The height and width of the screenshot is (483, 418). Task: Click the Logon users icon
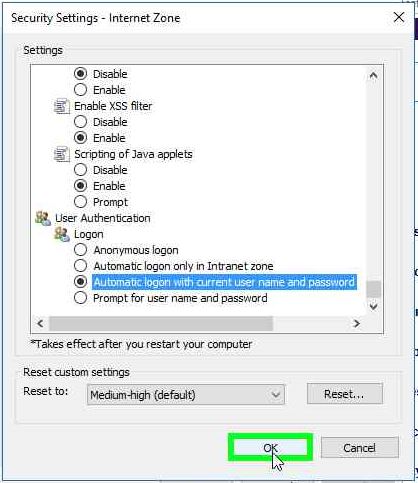click(62, 234)
